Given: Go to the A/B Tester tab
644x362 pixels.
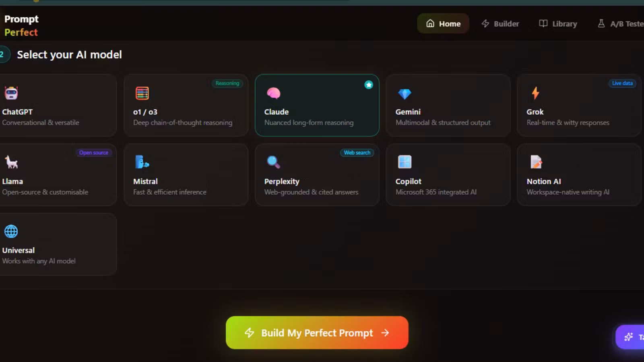Looking at the screenshot, I should tap(620, 23).
